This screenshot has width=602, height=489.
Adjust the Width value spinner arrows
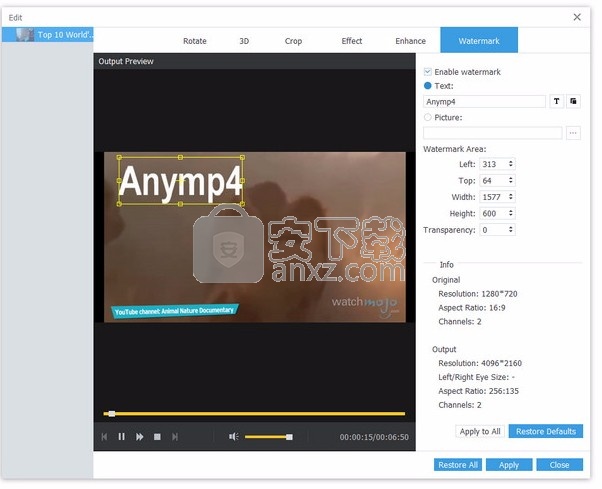511,197
